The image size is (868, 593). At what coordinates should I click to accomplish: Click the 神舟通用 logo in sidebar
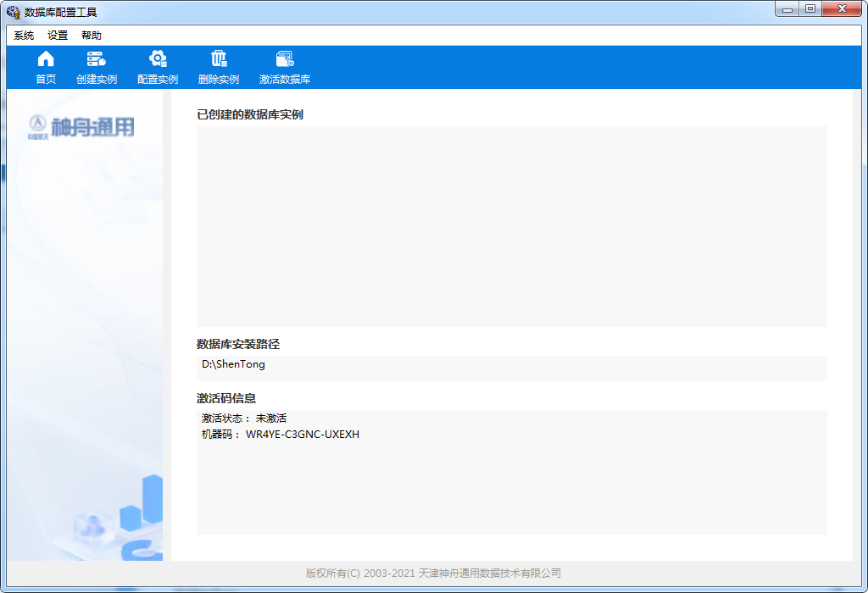coord(81,128)
